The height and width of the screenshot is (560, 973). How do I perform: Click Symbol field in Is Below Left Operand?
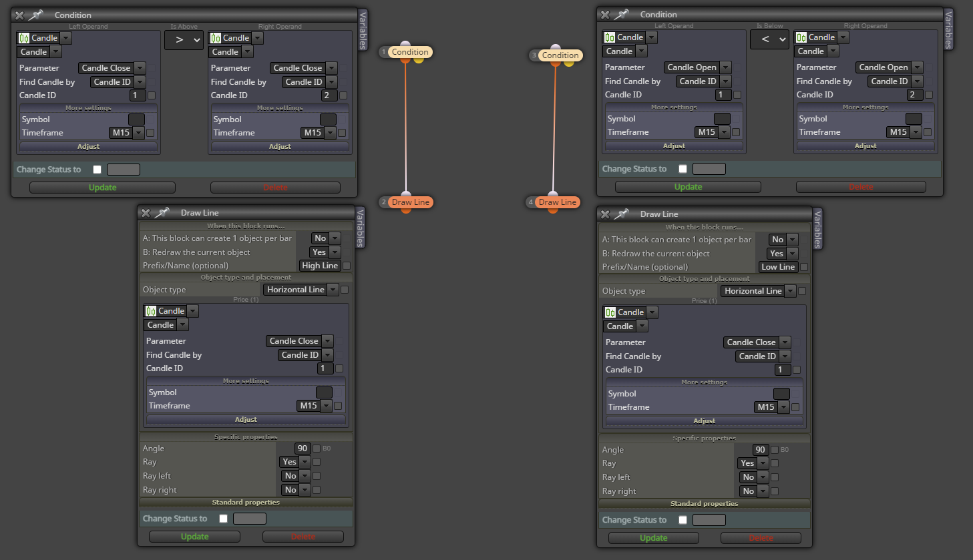[x=722, y=119]
